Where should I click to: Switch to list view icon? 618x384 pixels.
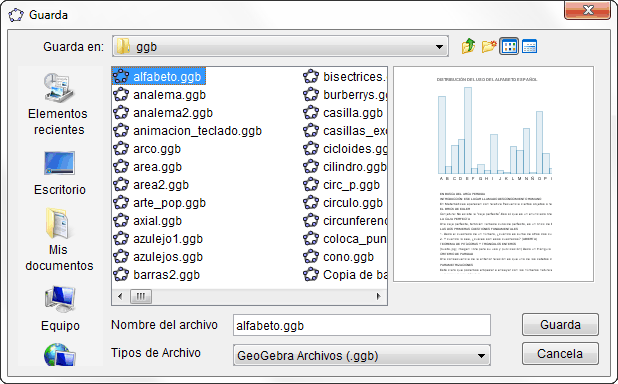(509, 47)
